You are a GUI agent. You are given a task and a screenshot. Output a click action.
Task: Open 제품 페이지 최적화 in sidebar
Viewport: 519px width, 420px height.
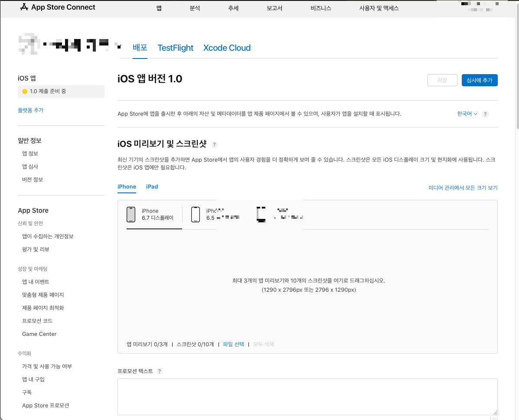tap(42, 308)
